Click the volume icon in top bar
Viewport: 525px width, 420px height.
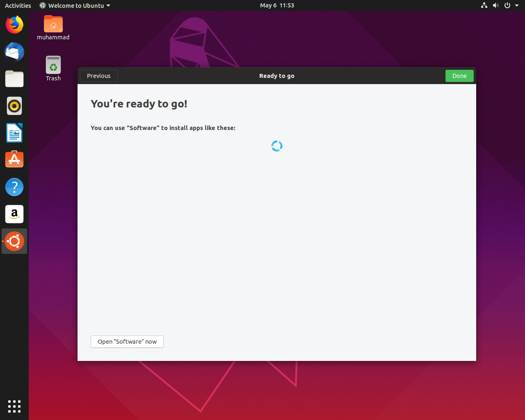point(495,5)
